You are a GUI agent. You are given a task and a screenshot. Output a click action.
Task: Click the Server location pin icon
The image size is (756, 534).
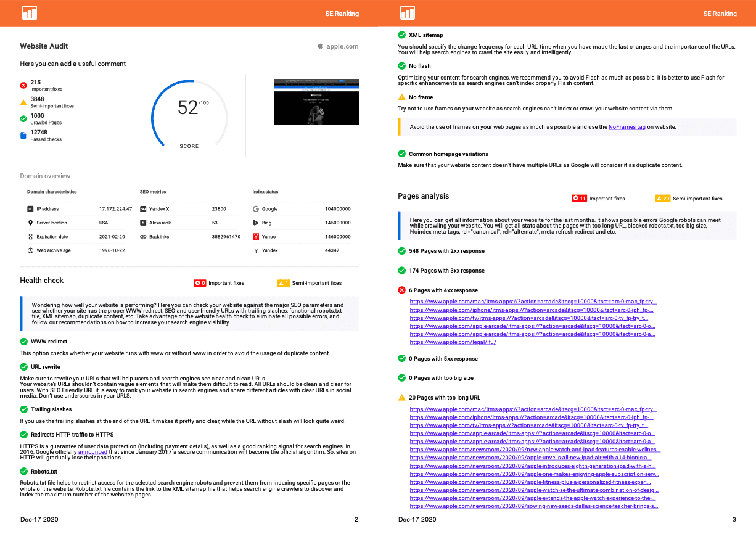click(x=30, y=223)
